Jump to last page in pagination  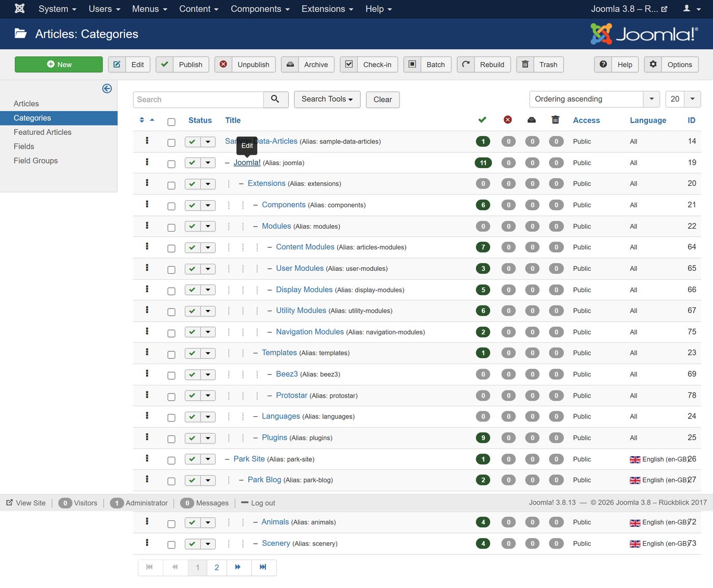click(263, 568)
